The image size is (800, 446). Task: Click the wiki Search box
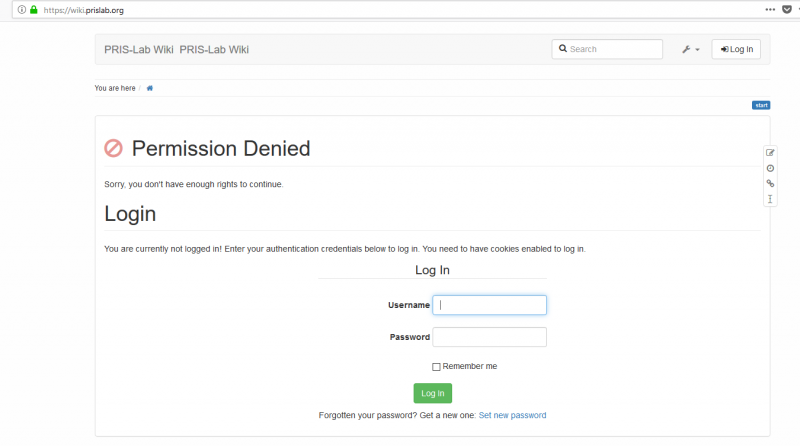(x=608, y=49)
